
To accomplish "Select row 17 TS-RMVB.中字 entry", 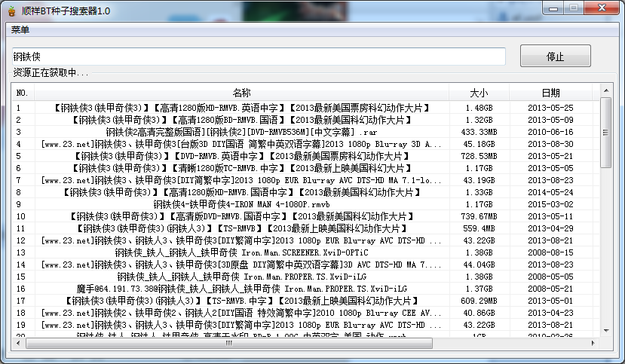I will point(306,301).
